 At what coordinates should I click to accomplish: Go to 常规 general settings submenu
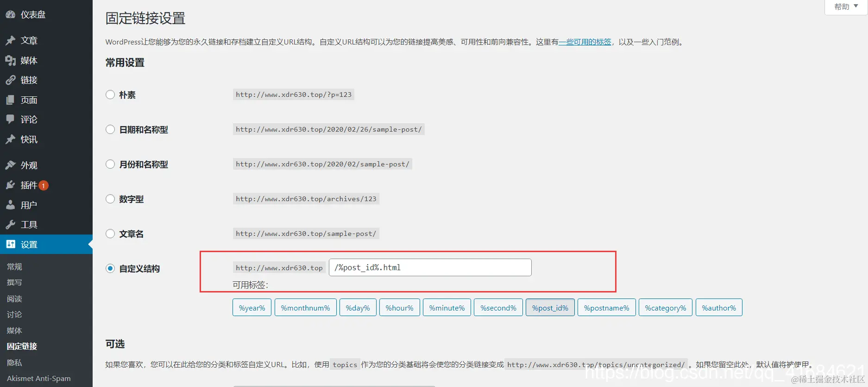tap(14, 266)
